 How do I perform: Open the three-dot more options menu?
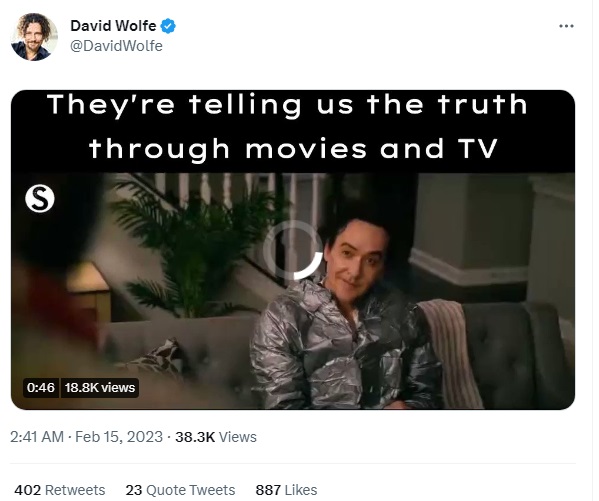(566, 26)
